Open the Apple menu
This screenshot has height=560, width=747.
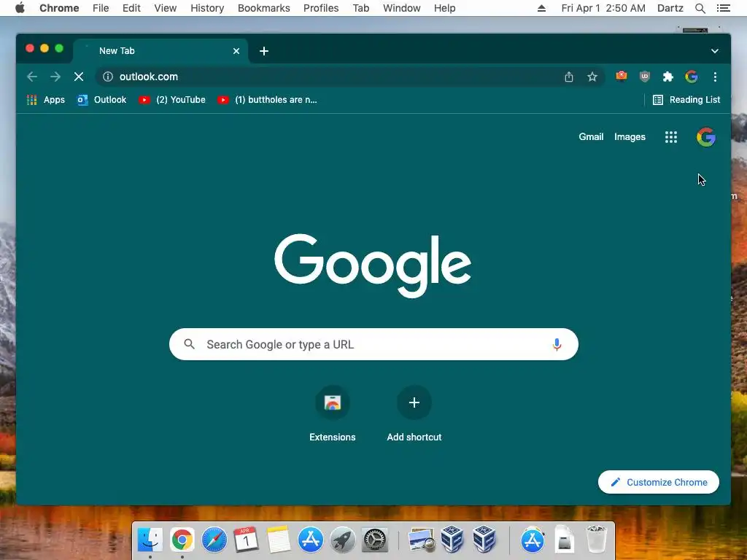coord(20,8)
